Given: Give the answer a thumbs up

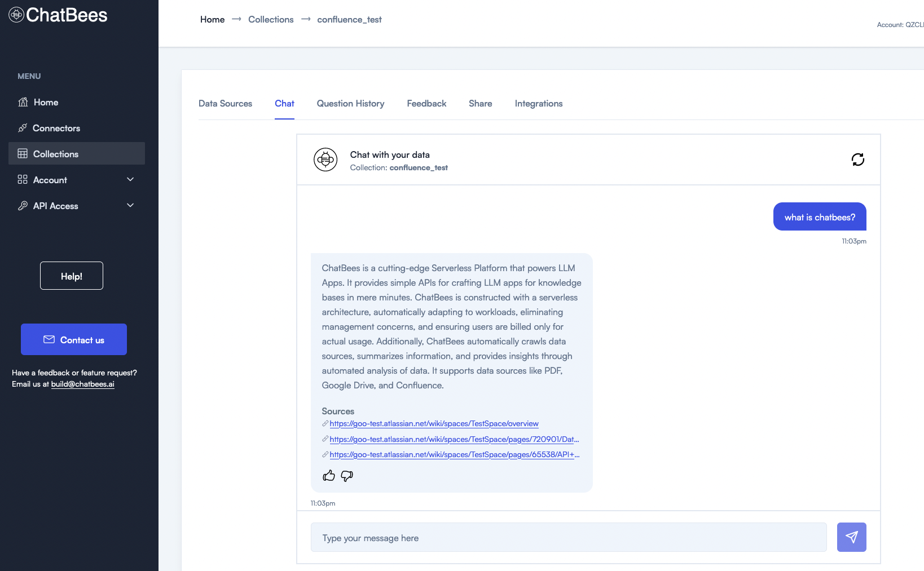Looking at the screenshot, I should 329,476.
